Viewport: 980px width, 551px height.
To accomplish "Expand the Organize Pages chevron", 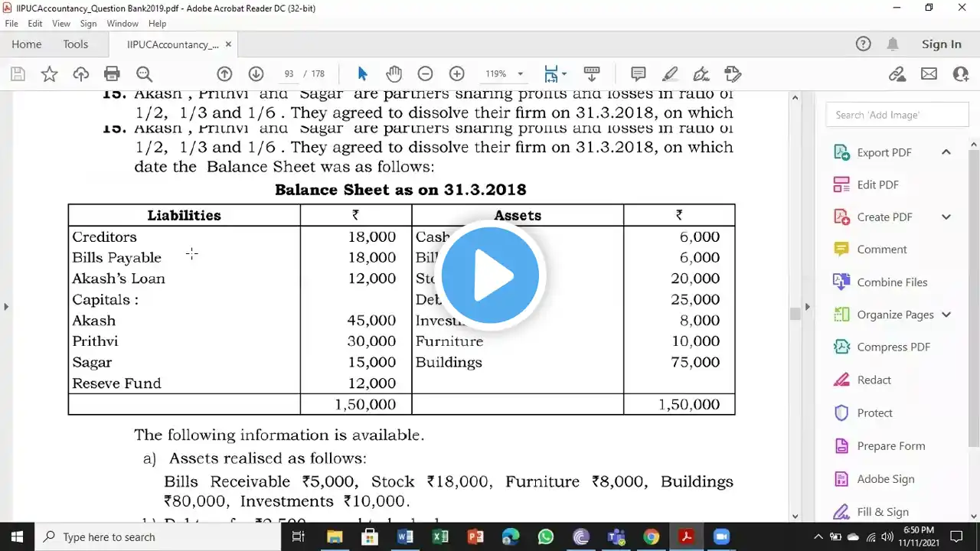I will [946, 315].
